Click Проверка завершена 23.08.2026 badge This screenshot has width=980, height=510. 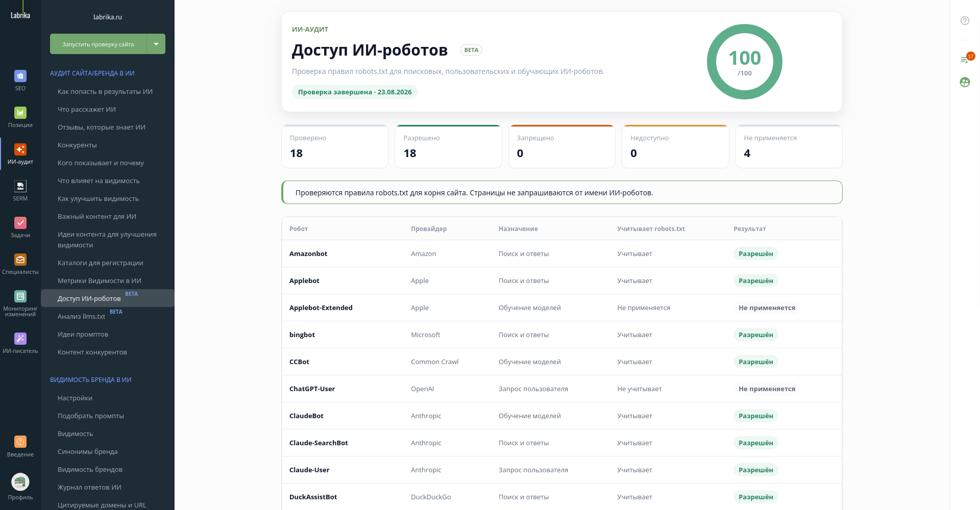pos(355,92)
